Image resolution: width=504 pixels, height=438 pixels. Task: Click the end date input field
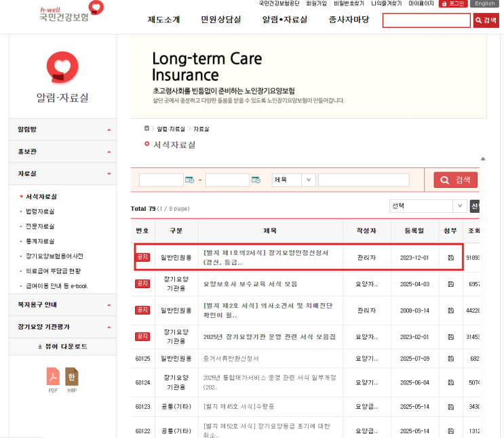pos(227,180)
